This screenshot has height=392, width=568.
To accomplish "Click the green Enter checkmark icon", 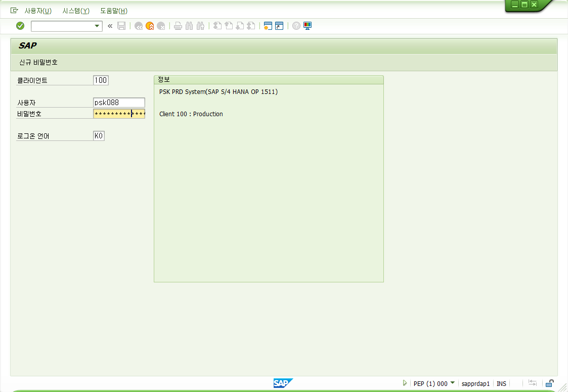I will pos(20,26).
